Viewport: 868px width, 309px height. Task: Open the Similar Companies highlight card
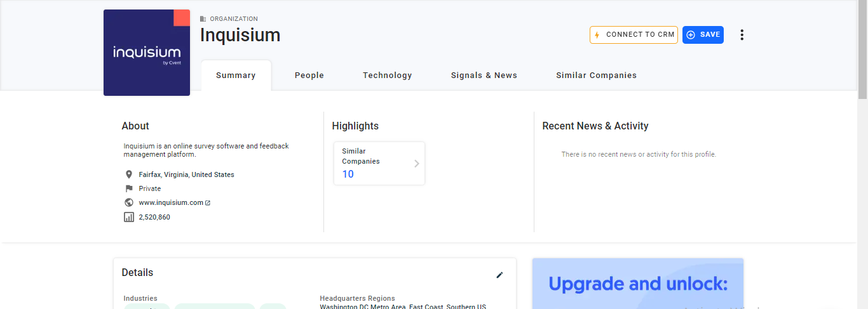click(x=375, y=163)
